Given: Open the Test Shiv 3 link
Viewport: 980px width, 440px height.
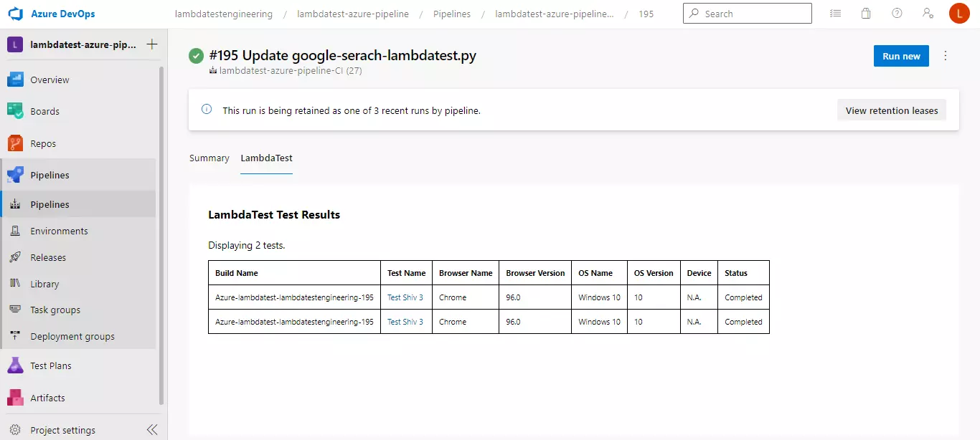Looking at the screenshot, I should point(405,297).
